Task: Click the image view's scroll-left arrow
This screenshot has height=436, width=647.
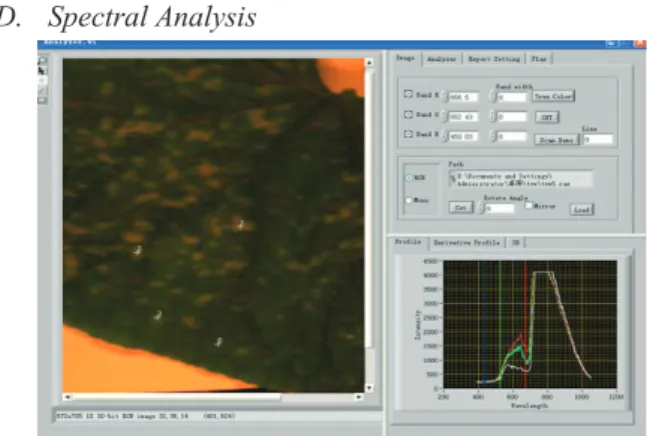Action: (x=68, y=397)
